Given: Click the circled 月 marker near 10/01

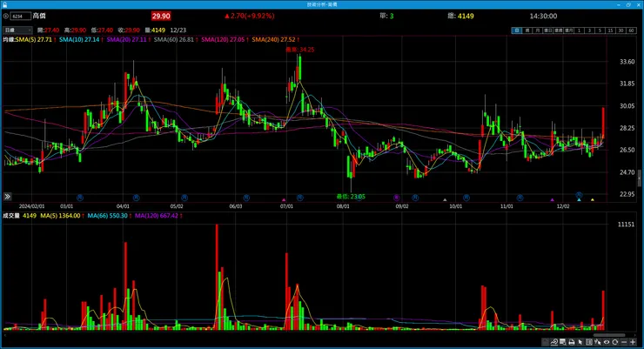Looking at the screenshot, I should click(466, 198).
